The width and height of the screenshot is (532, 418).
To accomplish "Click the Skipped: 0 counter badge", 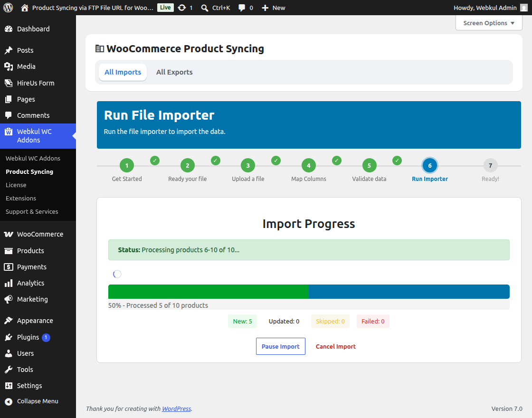I will click(x=330, y=321).
